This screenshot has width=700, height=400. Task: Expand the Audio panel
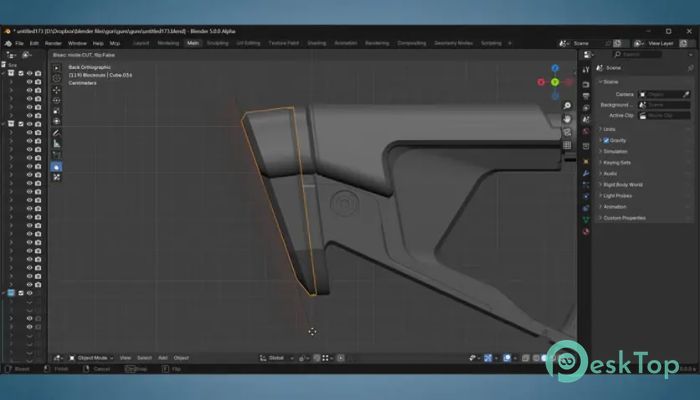point(608,174)
